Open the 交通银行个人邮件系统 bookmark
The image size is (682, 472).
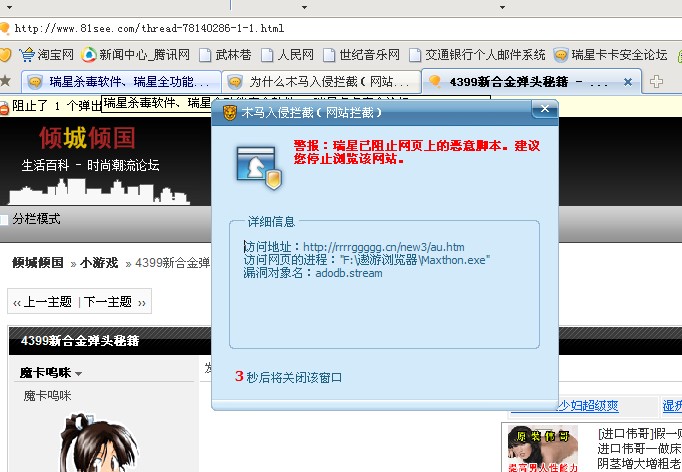click(x=485, y=55)
